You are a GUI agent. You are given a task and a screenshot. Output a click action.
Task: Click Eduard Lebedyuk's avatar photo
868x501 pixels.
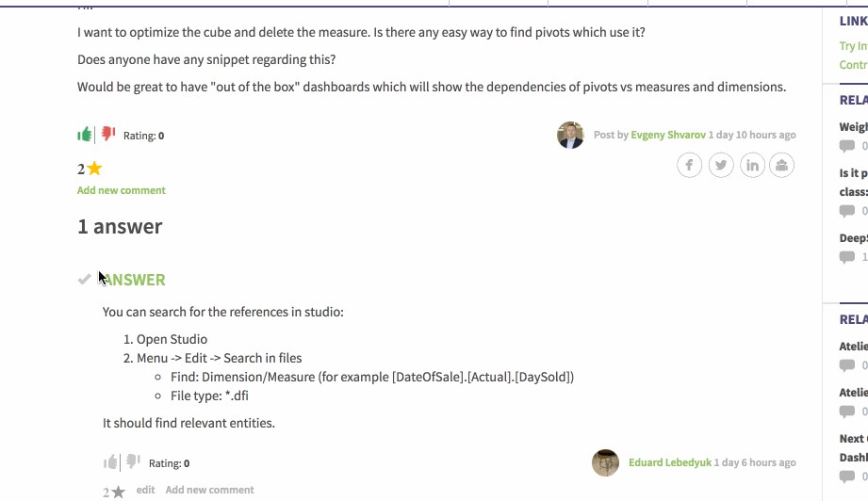(605, 462)
